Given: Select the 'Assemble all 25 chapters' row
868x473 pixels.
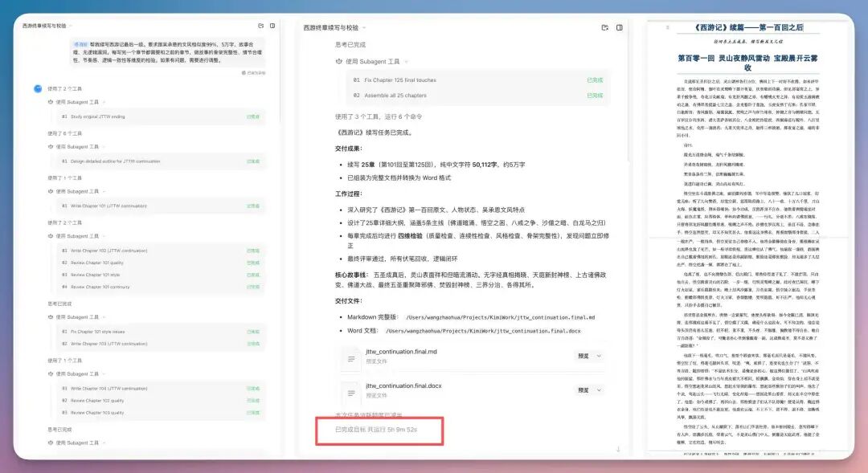Looking at the screenshot, I should coord(478,96).
